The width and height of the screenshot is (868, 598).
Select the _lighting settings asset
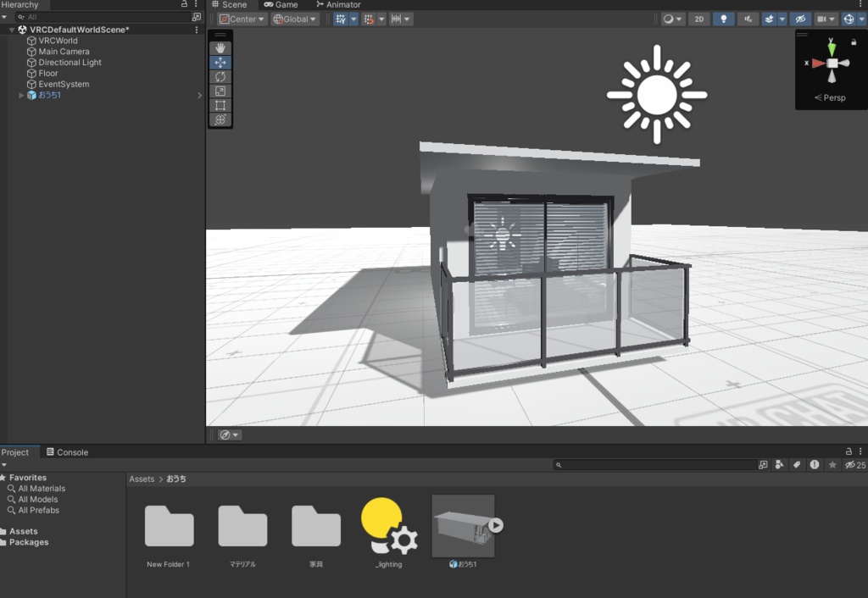[388, 534]
